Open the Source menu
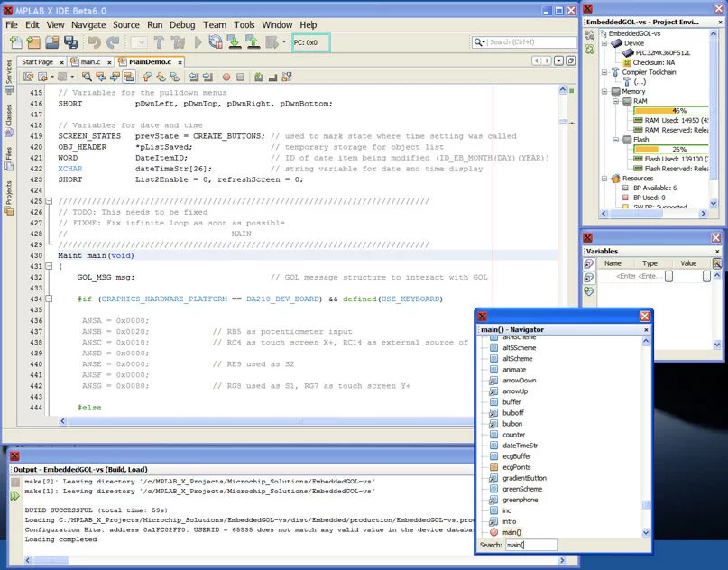Image resolution: width=728 pixels, height=570 pixels. click(125, 24)
